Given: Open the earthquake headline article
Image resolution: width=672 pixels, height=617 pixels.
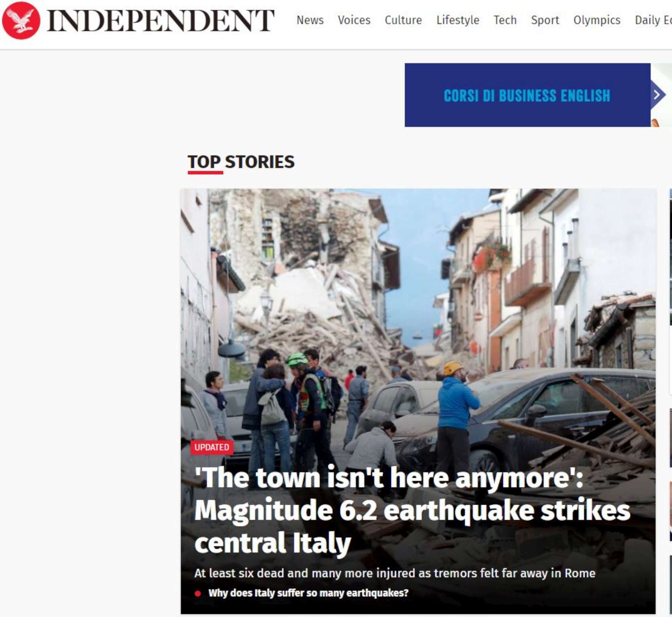Looking at the screenshot, I should [412, 510].
